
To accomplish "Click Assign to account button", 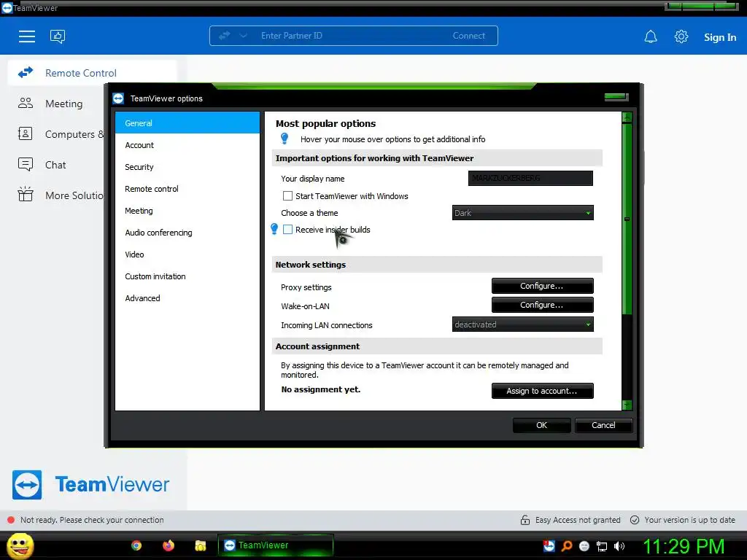I will [x=542, y=391].
